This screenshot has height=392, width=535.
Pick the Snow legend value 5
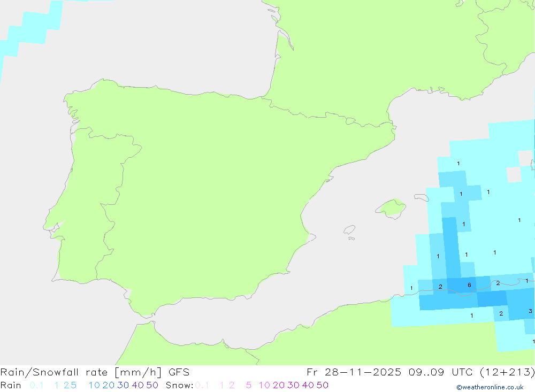pyautogui.click(x=249, y=385)
